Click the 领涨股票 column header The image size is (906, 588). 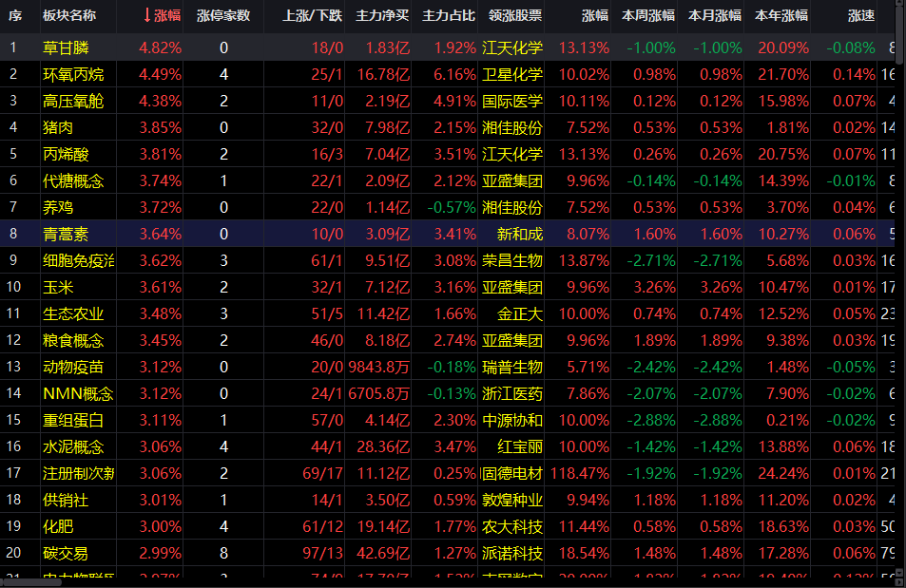coord(515,15)
